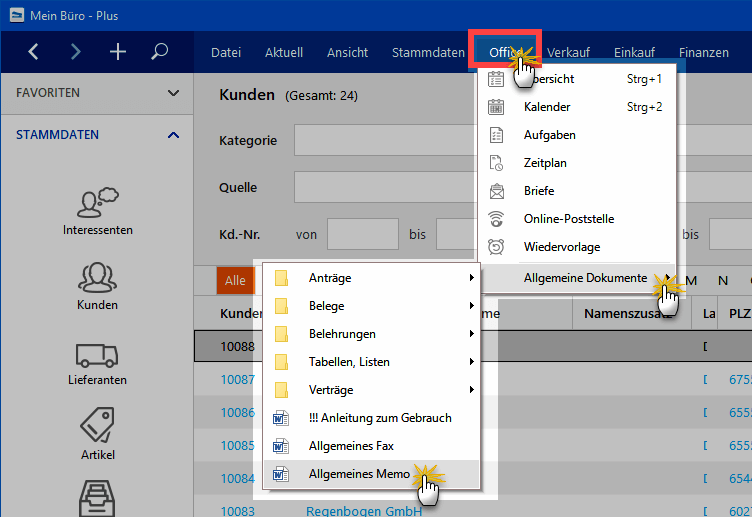
Task: Choose Kalender from the Office menu
Action: coord(576,106)
